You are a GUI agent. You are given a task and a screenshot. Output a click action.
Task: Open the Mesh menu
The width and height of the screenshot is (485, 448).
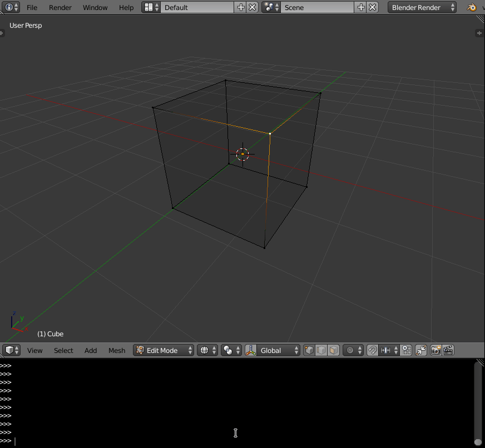[x=116, y=350]
